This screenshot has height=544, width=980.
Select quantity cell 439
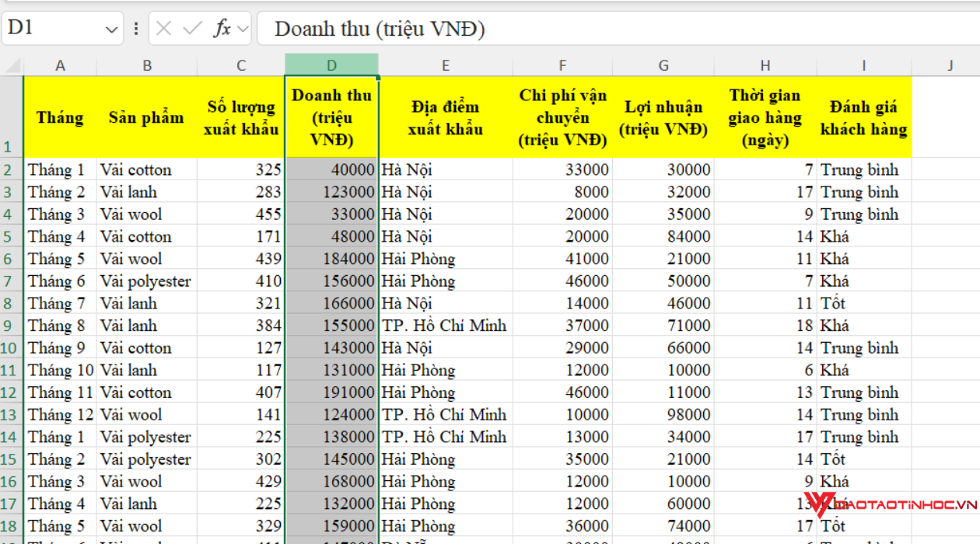point(241,259)
